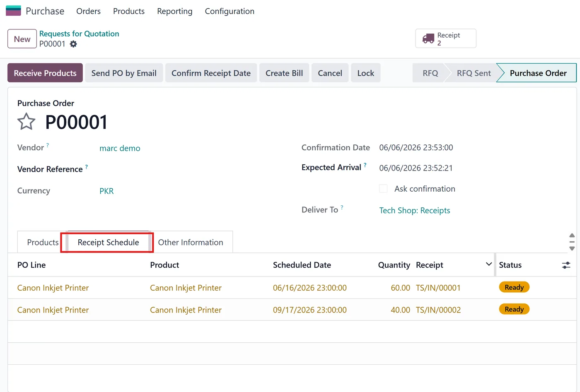Open the Products menu
Viewport: 580px width, 392px height.
point(129,11)
